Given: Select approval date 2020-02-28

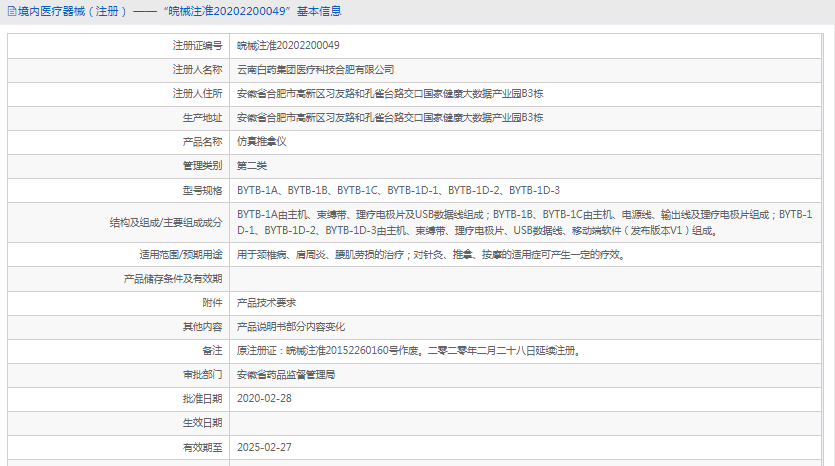Looking at the screenshot, I should (264, 398).
